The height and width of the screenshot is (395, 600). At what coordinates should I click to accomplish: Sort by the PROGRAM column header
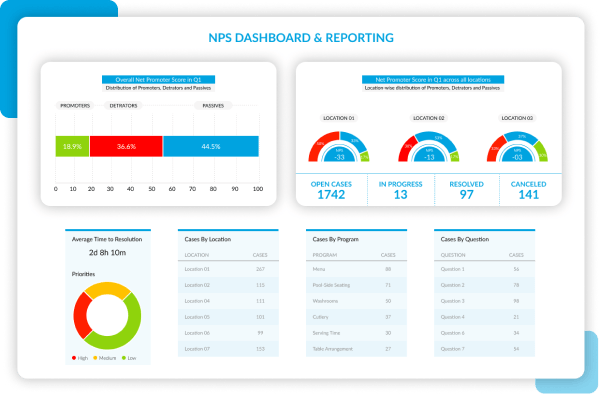(325, 255)
